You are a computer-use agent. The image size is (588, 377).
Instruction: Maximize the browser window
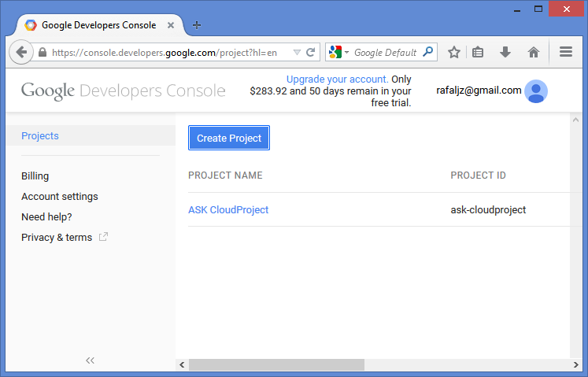[x=538, y=9]
